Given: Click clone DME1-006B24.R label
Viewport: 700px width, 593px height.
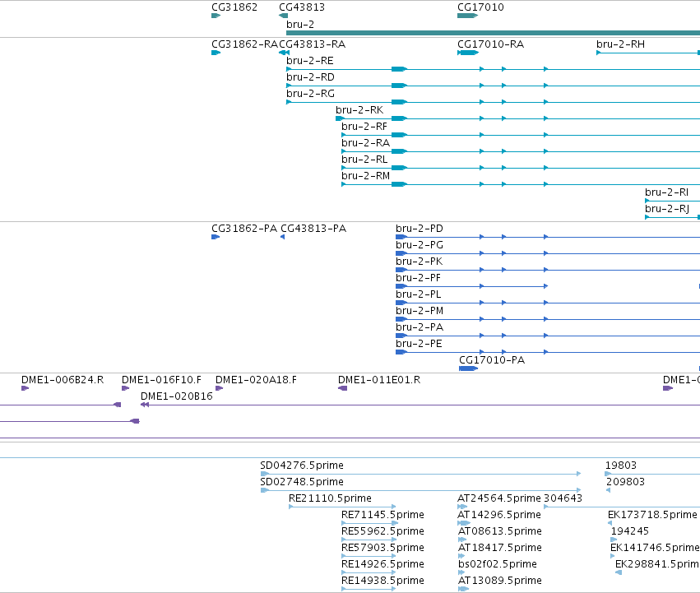Looking at the screenshot, I should [63, 380].
